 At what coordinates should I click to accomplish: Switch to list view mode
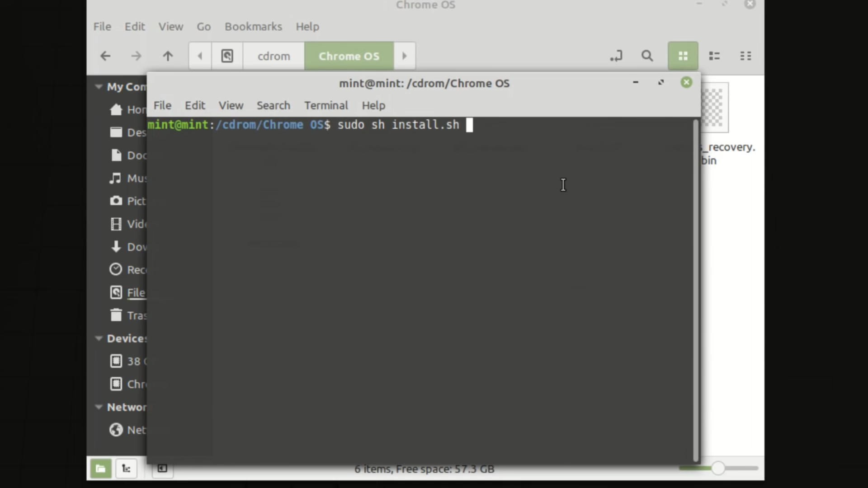click(x=714, y=56)
